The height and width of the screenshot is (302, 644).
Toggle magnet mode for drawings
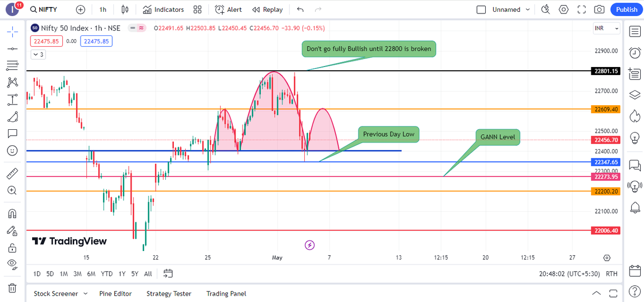(x=12, y=213)
